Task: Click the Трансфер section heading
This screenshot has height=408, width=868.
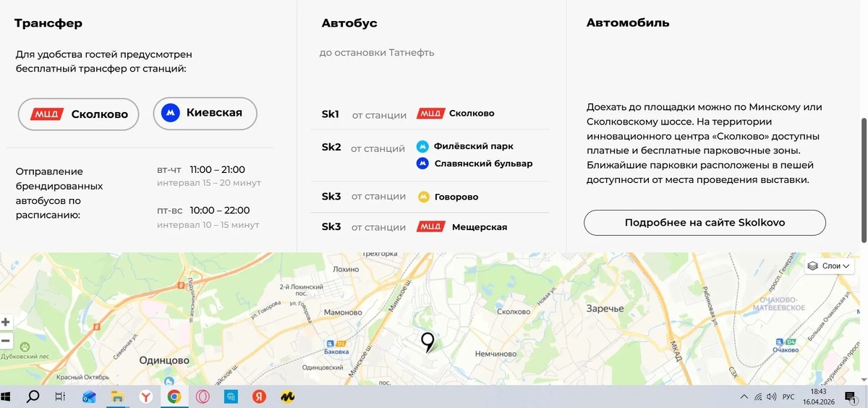Action: 48,23
